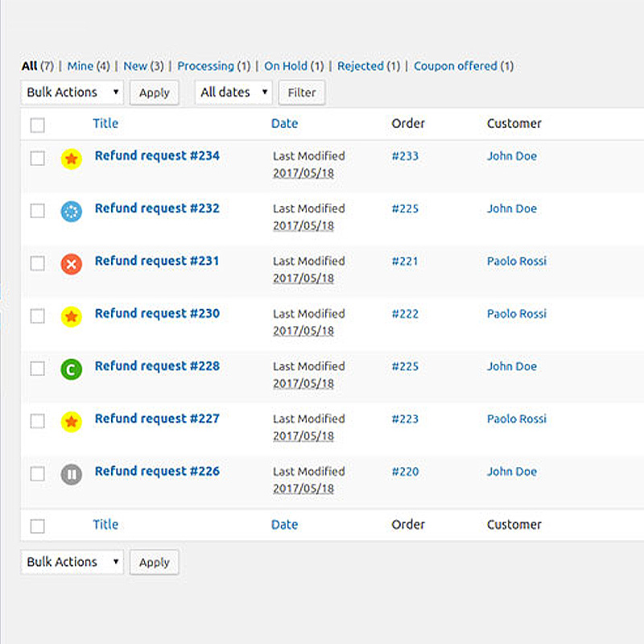Click the red rejected icon for Refund request #231
Viewport: 644px width, 644px height.
click(x=72, y=264)
